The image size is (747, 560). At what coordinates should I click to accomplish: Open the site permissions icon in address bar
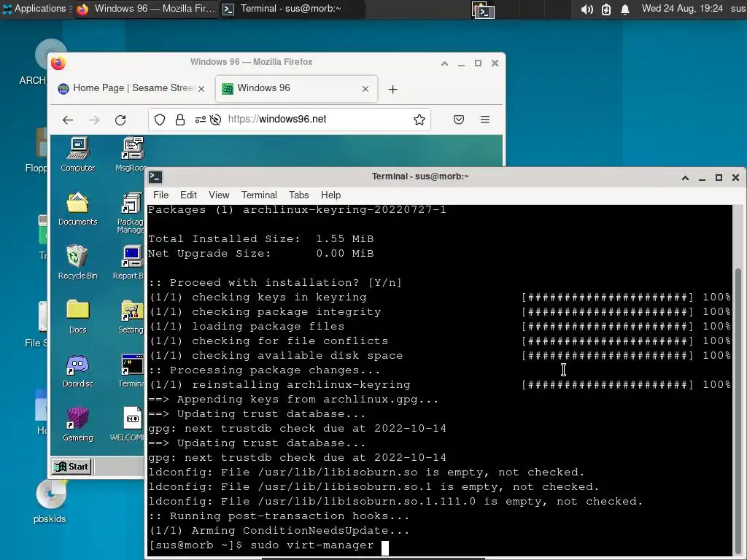tap(200, 120)
